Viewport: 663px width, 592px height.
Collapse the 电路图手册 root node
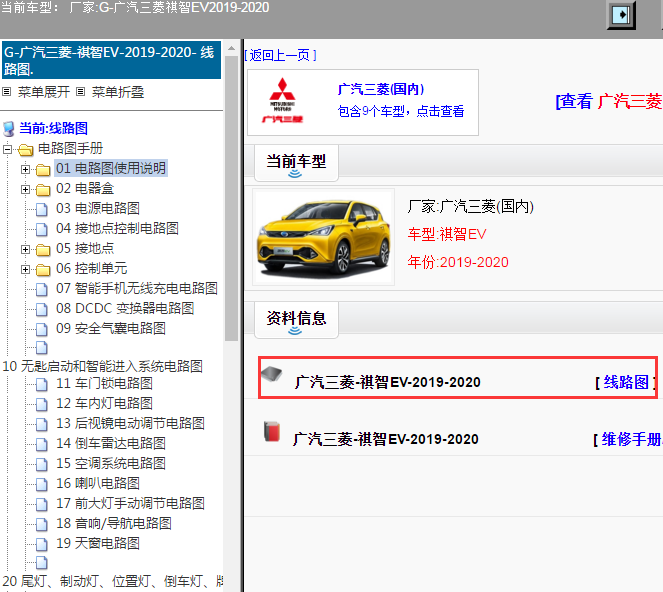click(x=7, y=149)
